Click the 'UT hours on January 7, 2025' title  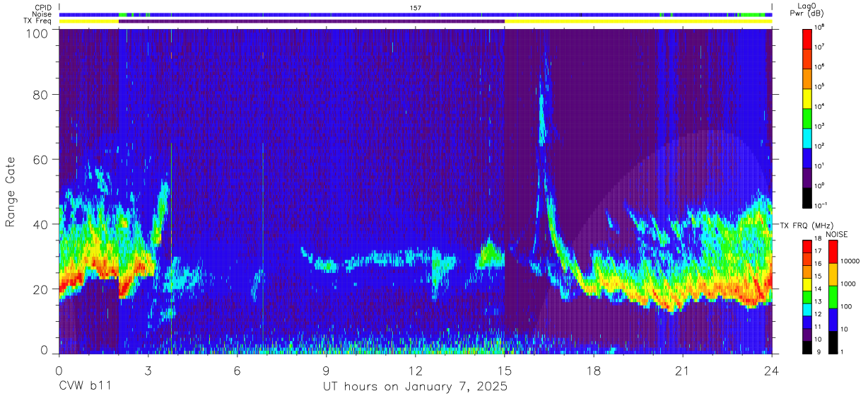tap(415, 388)
